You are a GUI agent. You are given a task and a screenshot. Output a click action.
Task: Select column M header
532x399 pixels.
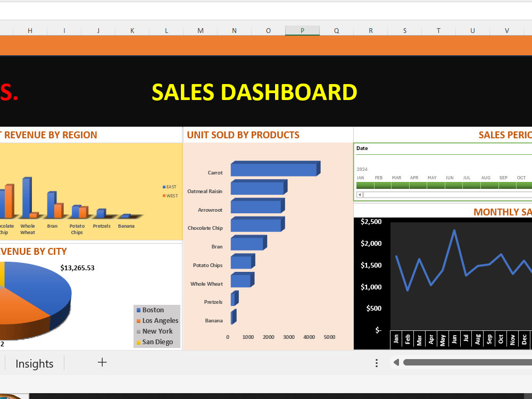point(201,30)
